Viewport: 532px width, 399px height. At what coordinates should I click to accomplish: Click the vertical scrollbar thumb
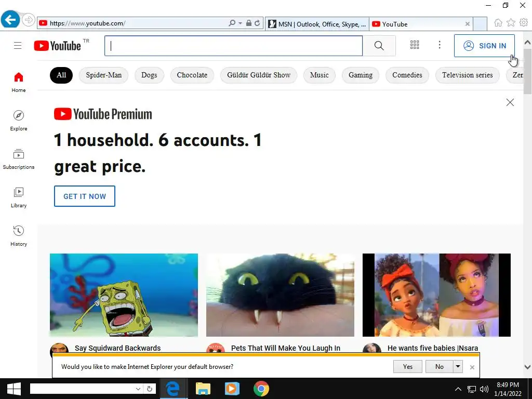click(527, 71)
